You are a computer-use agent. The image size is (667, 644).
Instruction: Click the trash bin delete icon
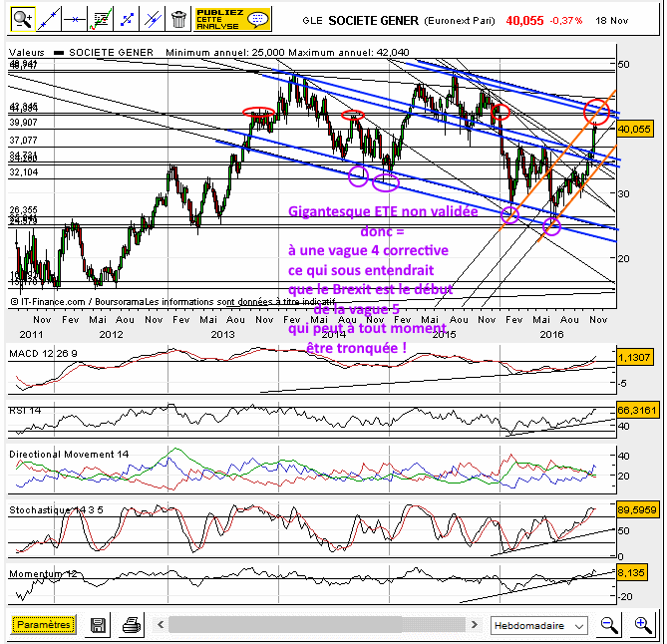(x=178, y=19)
